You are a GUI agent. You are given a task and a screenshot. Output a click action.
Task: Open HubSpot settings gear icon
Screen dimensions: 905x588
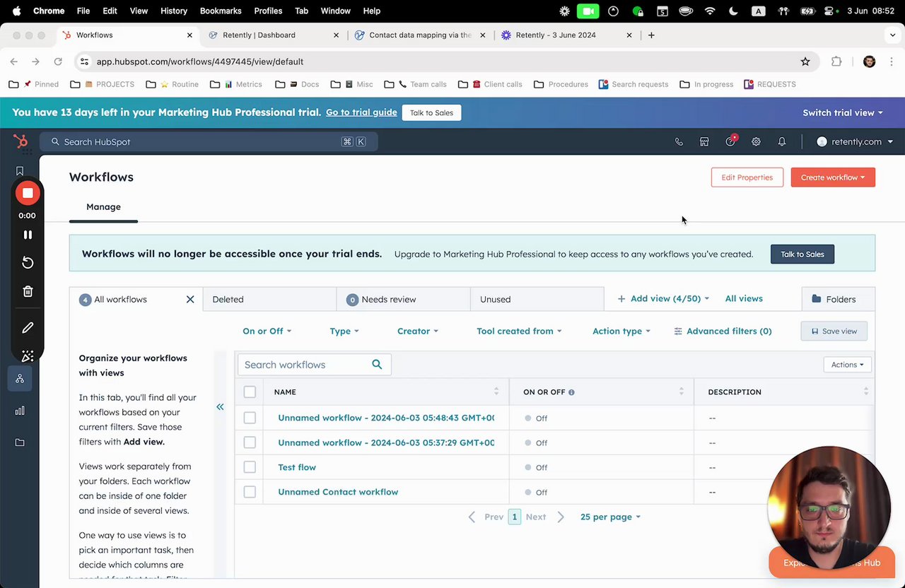(756, 142)
